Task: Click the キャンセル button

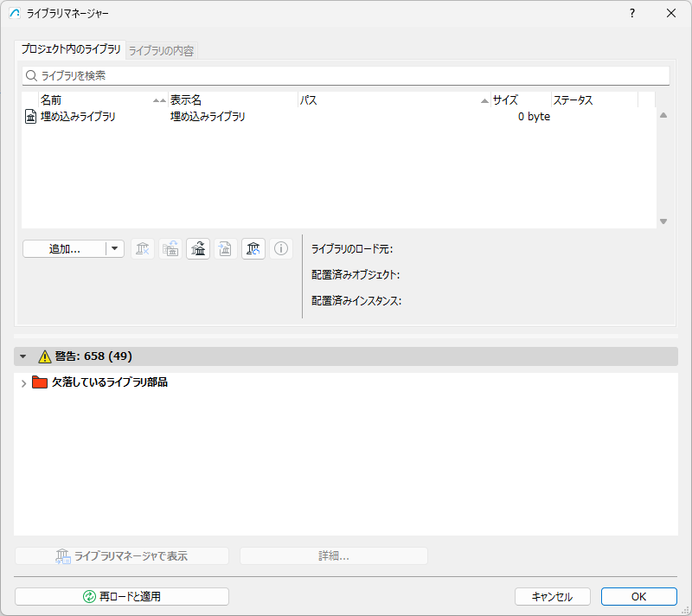Action: coord(552,597)
